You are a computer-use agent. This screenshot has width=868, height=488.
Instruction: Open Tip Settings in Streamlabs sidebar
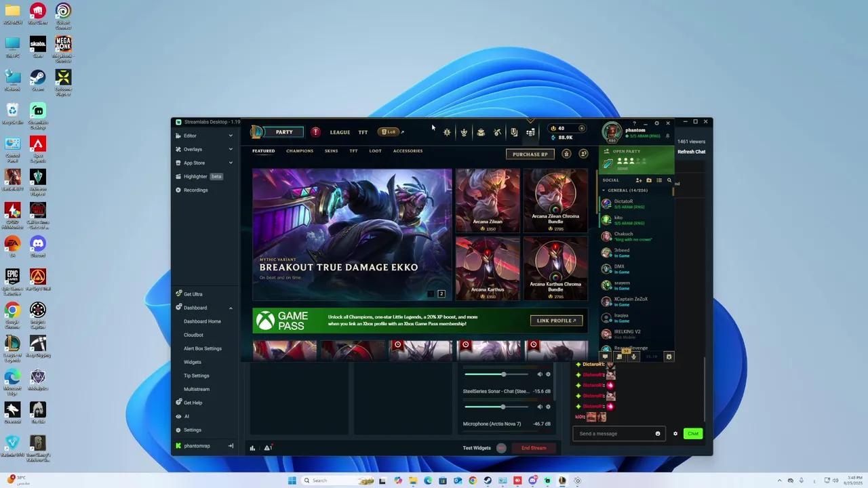point(196,375)
